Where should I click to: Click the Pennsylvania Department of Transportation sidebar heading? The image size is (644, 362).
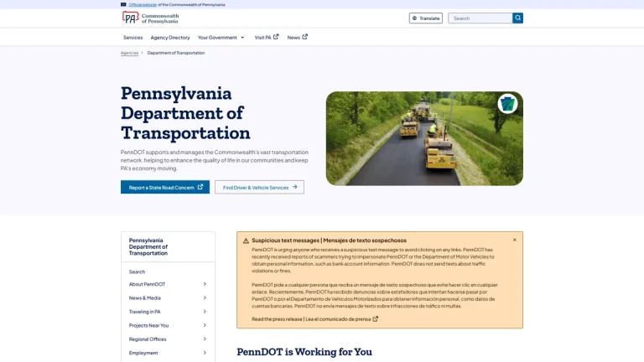[148, 246]
